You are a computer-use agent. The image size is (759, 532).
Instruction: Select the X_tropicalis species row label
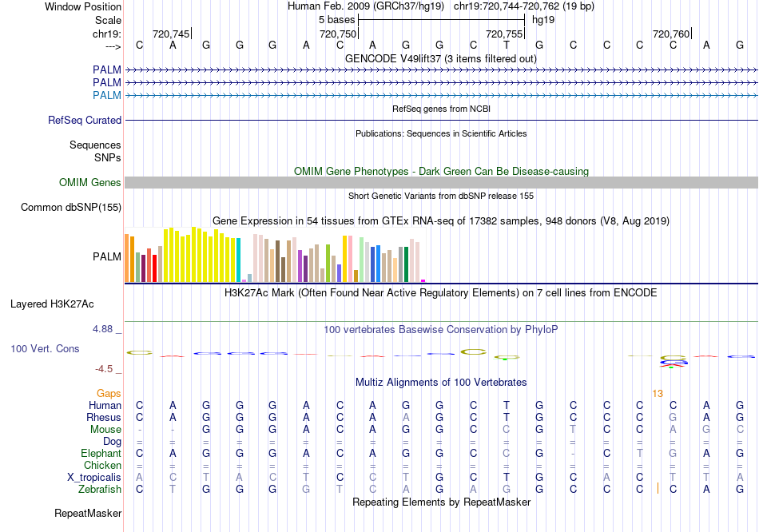[94, 478]
